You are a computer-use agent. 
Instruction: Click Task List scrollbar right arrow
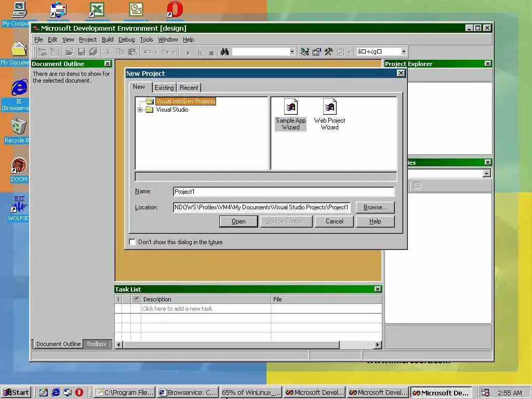pos(377,344)
